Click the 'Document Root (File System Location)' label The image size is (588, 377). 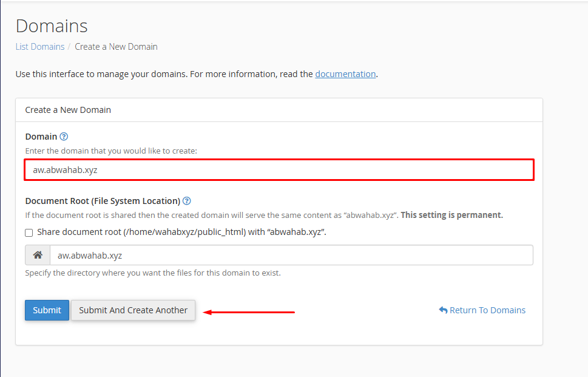tap(103, 201)
